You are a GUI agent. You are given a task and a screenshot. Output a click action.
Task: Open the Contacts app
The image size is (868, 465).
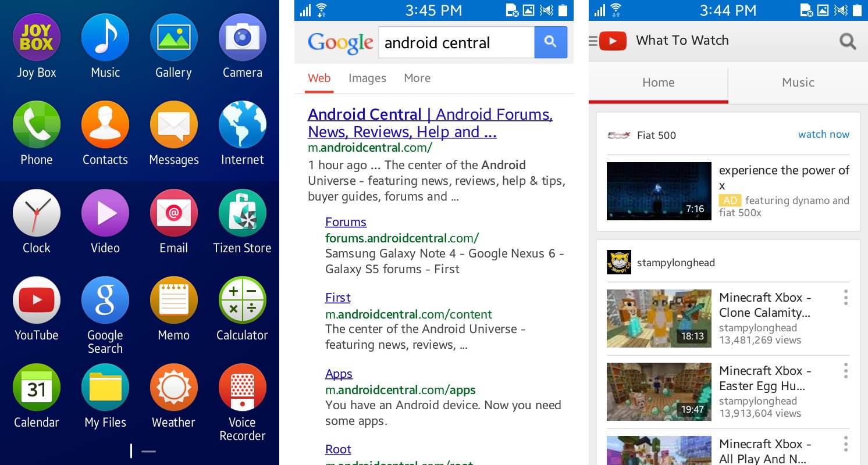105,124
